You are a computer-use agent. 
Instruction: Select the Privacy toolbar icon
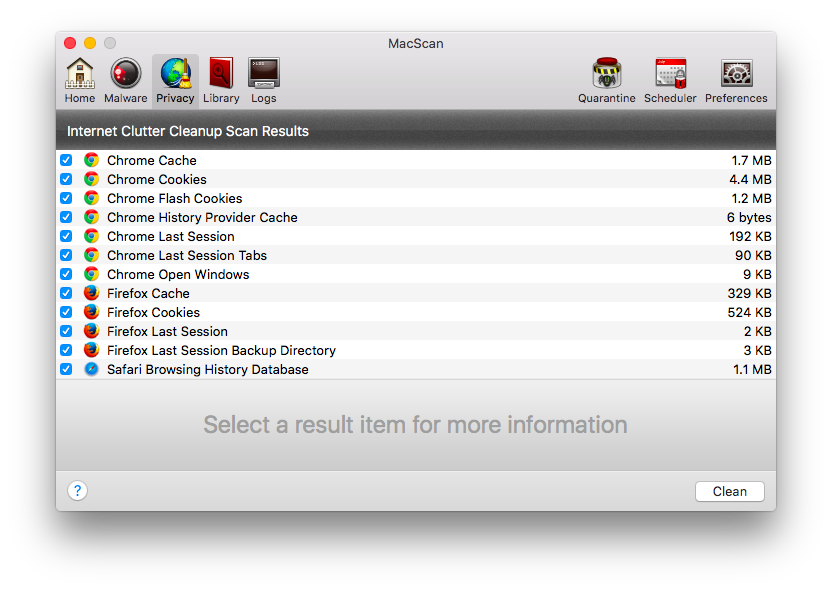(x=175, y=81)
